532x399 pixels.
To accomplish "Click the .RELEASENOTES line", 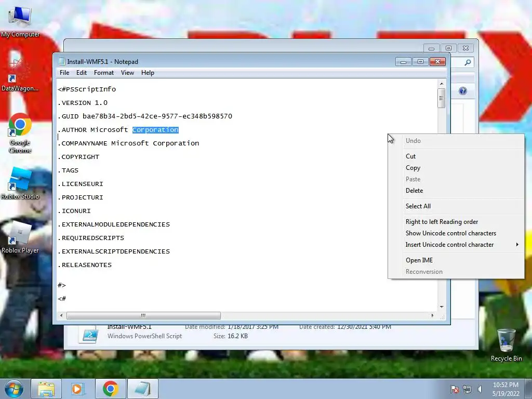I will click(85, 265).
